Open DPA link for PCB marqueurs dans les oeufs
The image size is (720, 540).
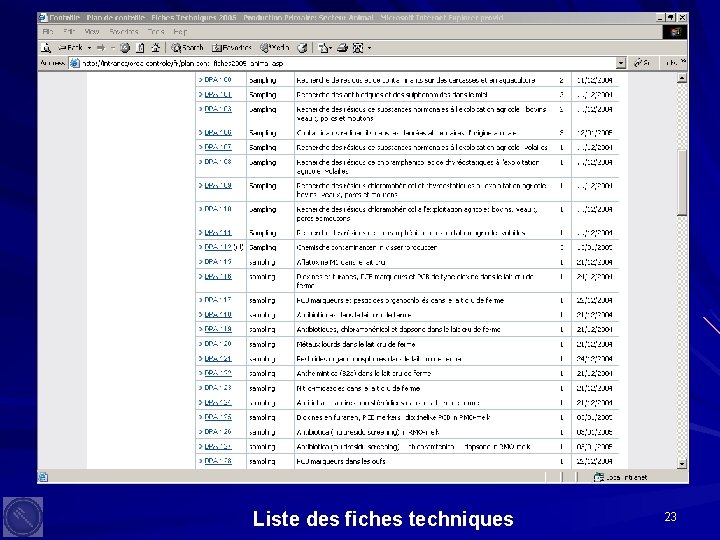pyautogui.click(x=218, y=461)
